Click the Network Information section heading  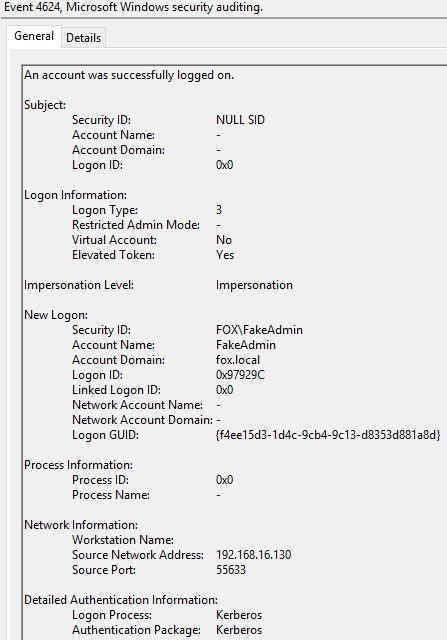81,525
